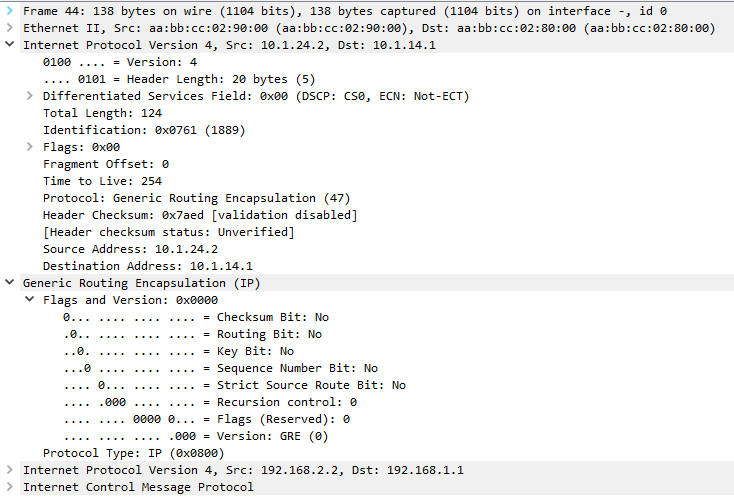The image size is (734, 502).
Task: Collapse the Generic Routing Encapsulation section
Action: click(x=10, y=283)
